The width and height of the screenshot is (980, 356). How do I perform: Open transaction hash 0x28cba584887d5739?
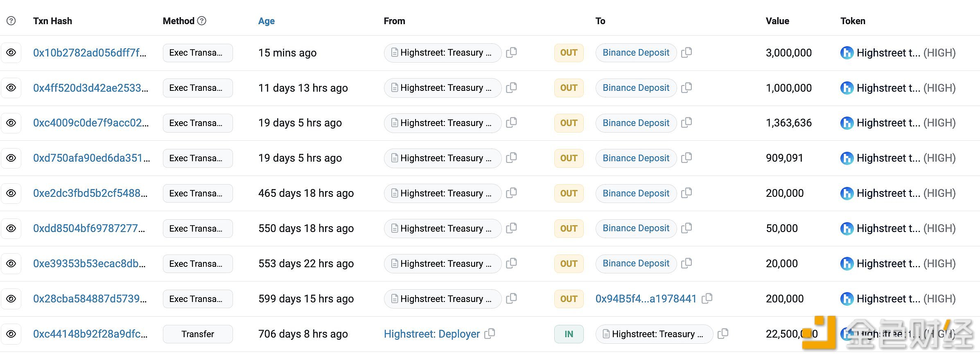[90, 299]
